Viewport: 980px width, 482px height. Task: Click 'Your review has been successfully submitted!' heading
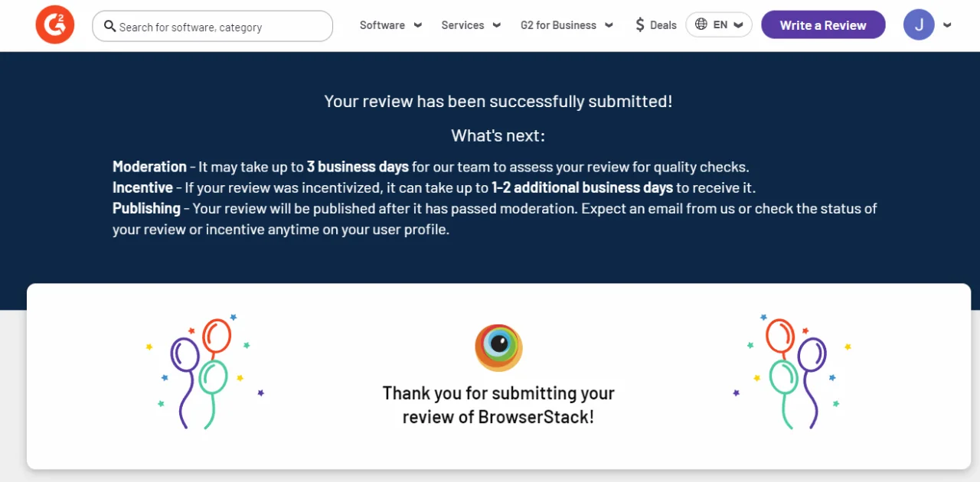click(498, 101)
